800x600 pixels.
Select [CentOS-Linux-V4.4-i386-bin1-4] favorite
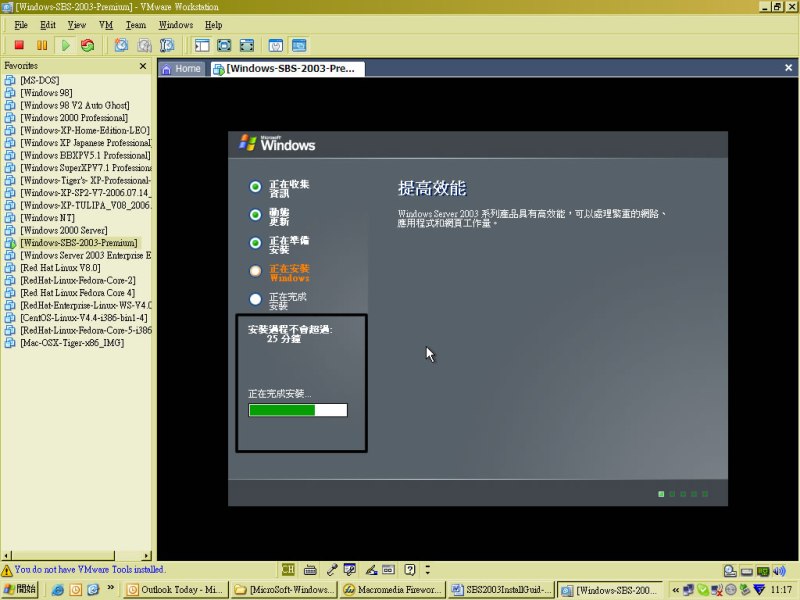coord(84,318)
